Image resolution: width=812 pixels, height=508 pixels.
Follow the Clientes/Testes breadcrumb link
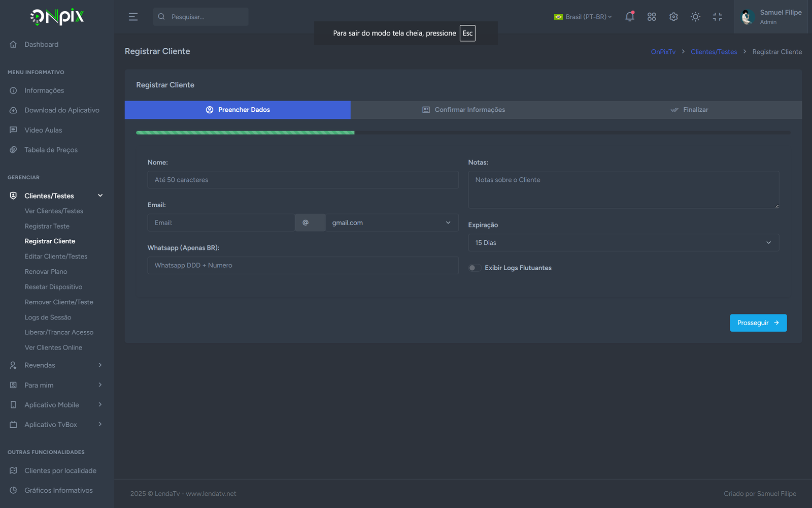714,52
